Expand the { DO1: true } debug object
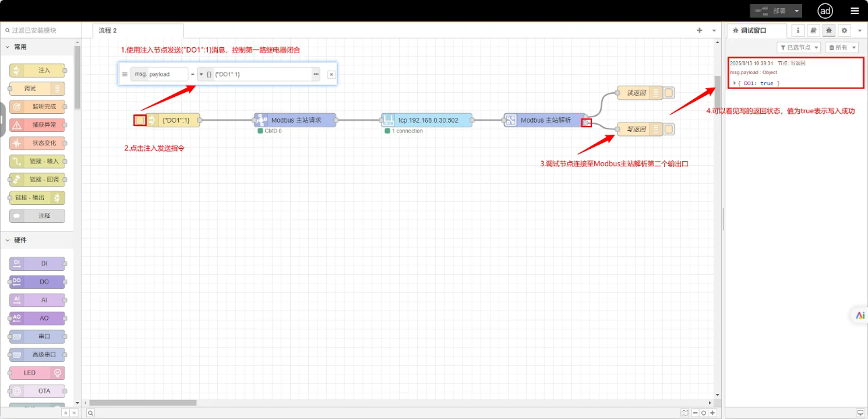This screenshot has height=419, width=868. click(x=735, y=83)
